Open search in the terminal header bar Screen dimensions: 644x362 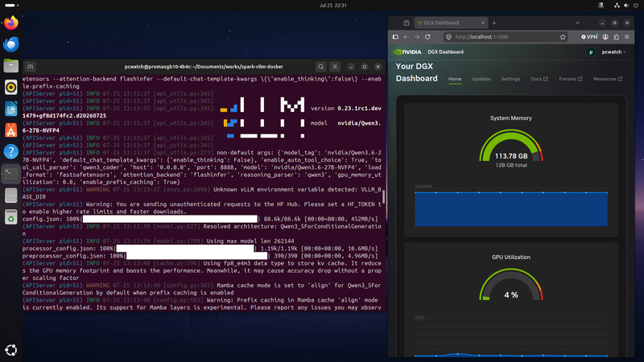[320, 67]
